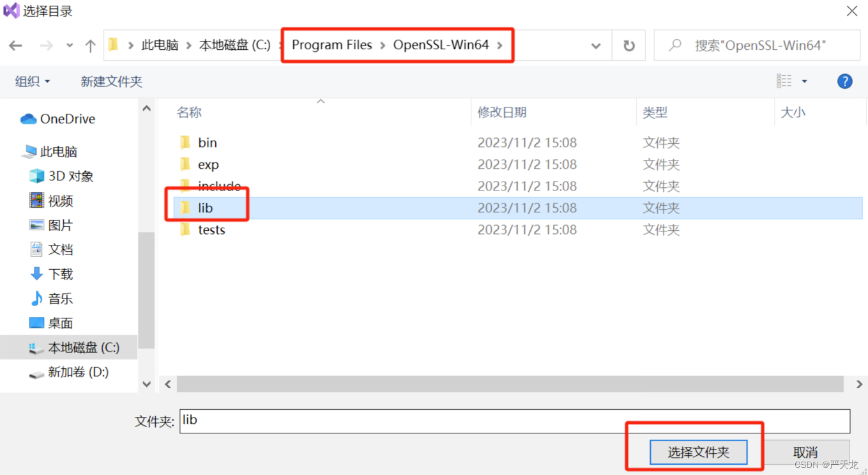The width and height of the screenshot is (868, 475).
Task: Click the 文档 document icon
Action: [x=36, y=249]
